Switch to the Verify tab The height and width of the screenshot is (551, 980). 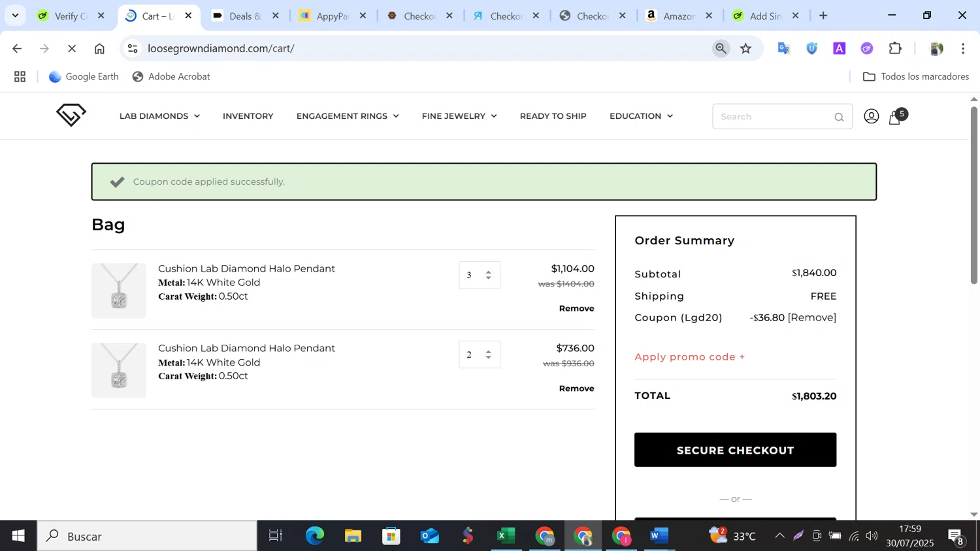pyautogui.click(x=70, y=16)
